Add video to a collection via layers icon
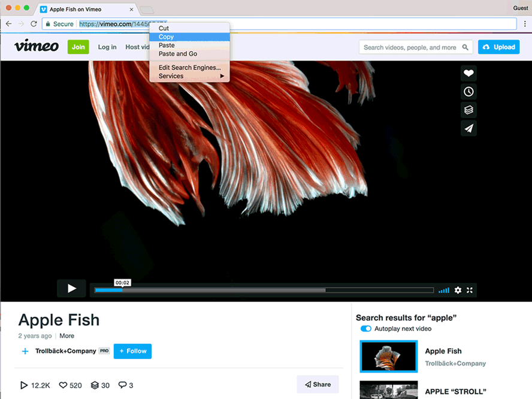The image size is (532, 399). pyautogui.click(x=468, y=110)
